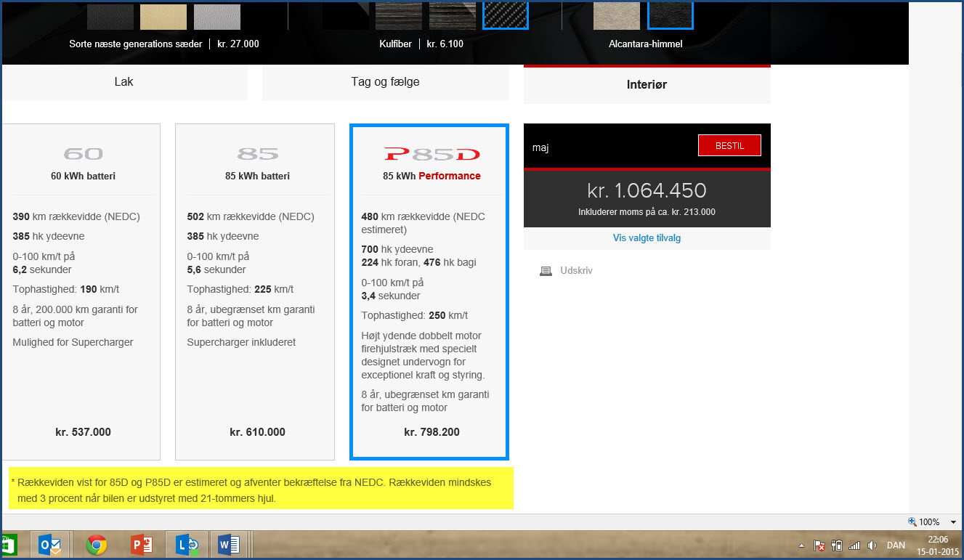Open the Vis valgte tilvalg link

pos(647,238)
